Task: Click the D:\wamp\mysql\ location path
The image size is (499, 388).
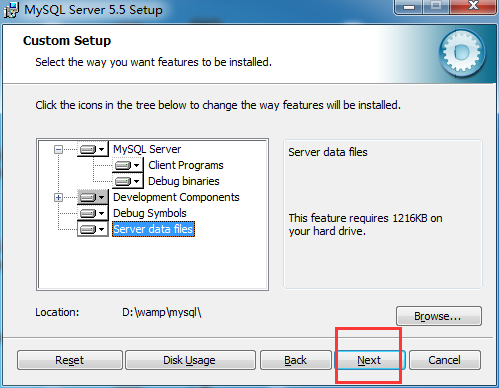Action: click(162, 312)
